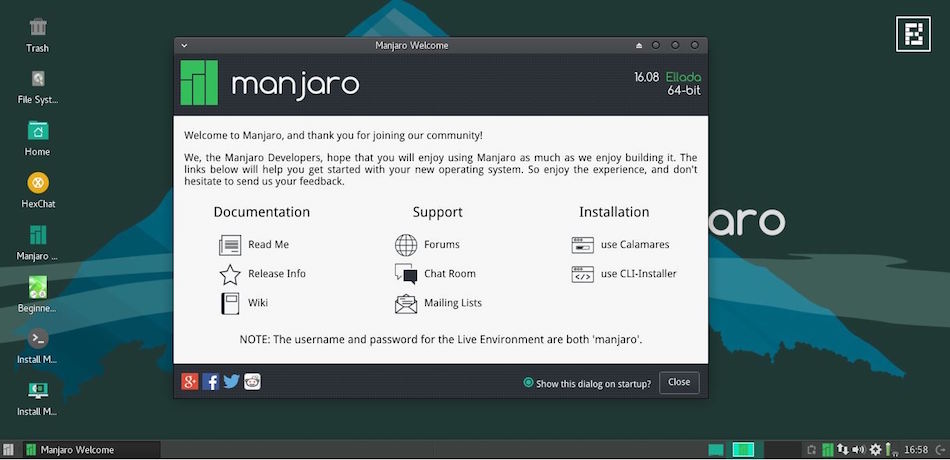Launch the HexChat desktop icon
The image size is (950, 460).
click(x=38, y=182)
